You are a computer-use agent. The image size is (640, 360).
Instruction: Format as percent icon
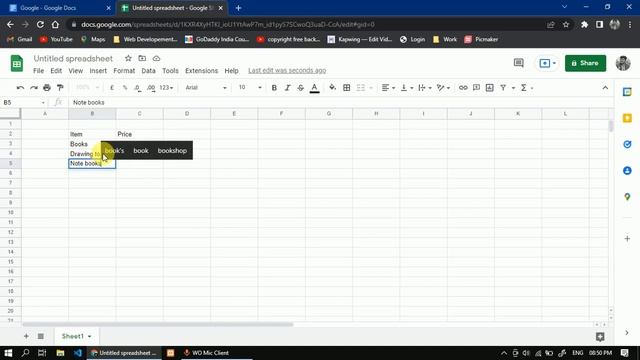[125, 88]
